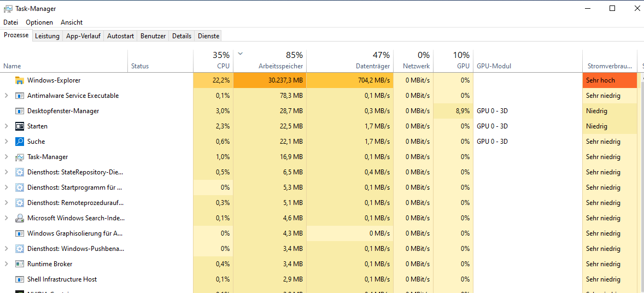Expand Diensthost: StateRepository service group

click(x=6, y=172)
